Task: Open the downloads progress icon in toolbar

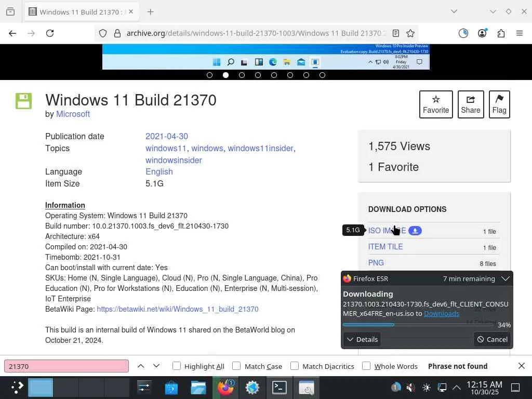Action: point(463,33)
